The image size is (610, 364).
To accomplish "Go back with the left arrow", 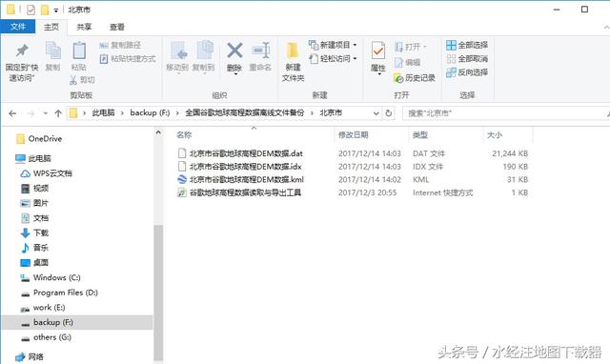I will [x=12, y=113].
